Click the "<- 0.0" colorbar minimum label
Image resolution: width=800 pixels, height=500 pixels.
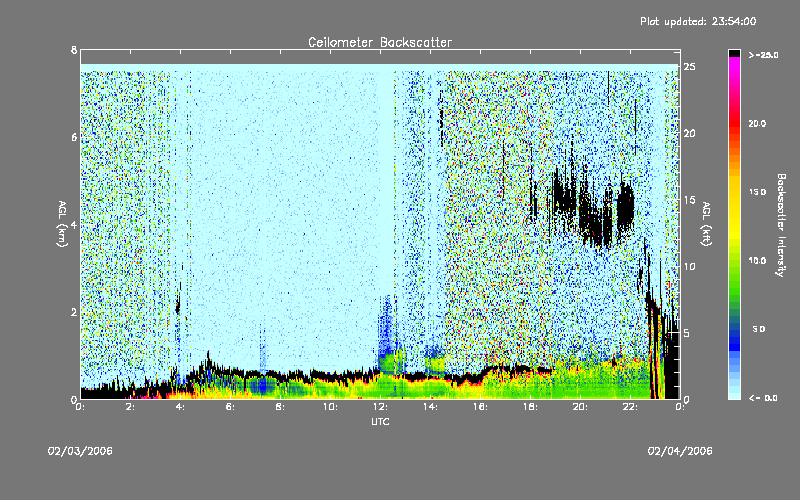click(763, 397)
